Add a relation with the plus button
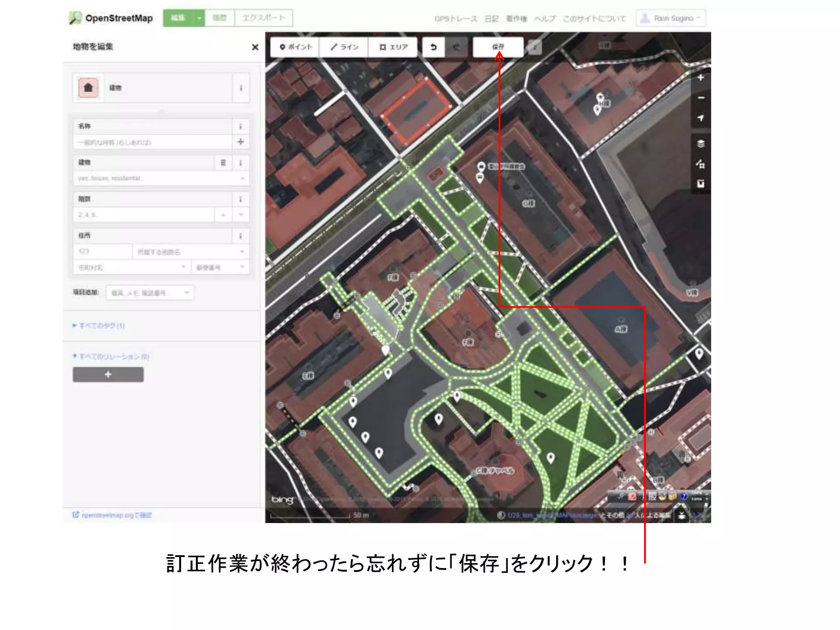This screenshot has height=630, width=840. tap(108, 374)
